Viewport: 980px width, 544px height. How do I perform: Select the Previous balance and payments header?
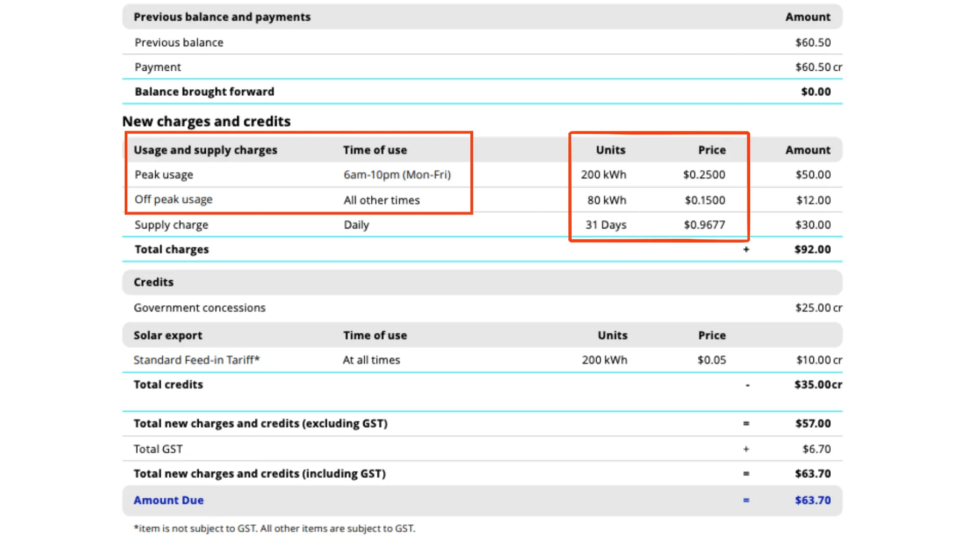pos(222,17)
